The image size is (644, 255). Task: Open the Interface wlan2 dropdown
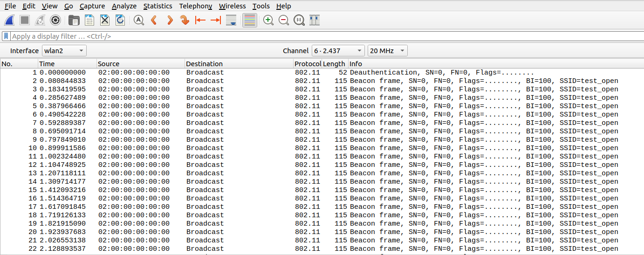pyautogui.click(x=64, y=51)
